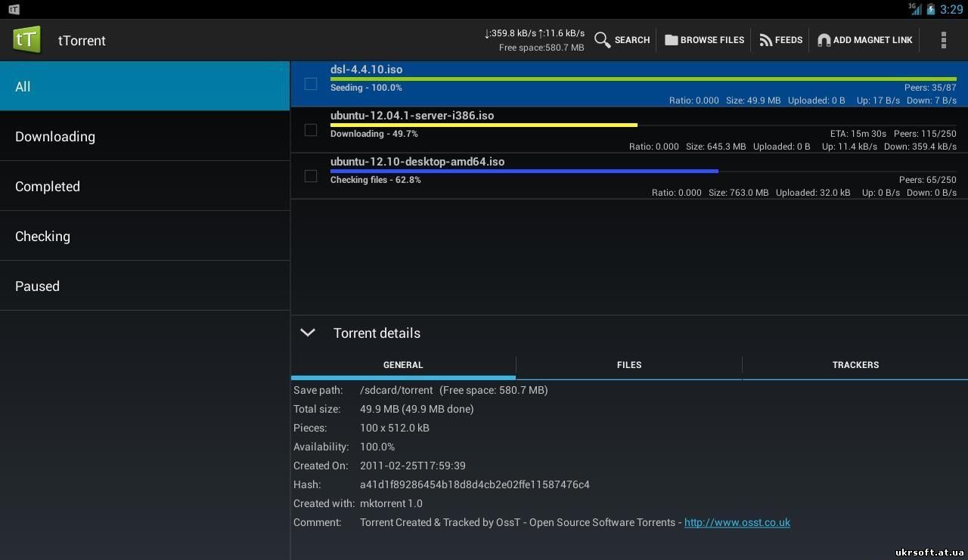The width and height of the screenshot is (968, 560).
Task: Click 'ETA: 15m 30s' text
Action: 858,134
